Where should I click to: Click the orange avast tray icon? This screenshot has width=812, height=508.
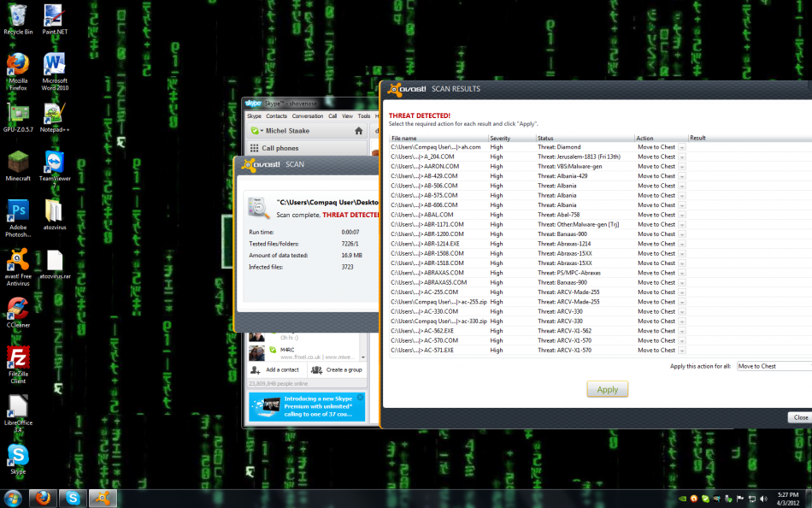(x=694, y=499)
